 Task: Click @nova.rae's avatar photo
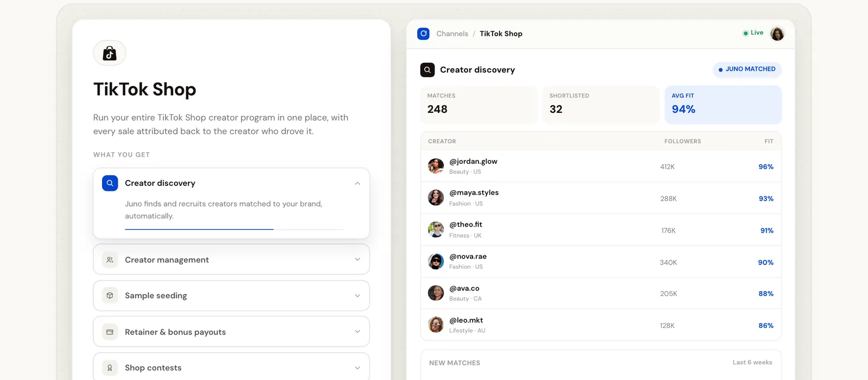(436, 261)
